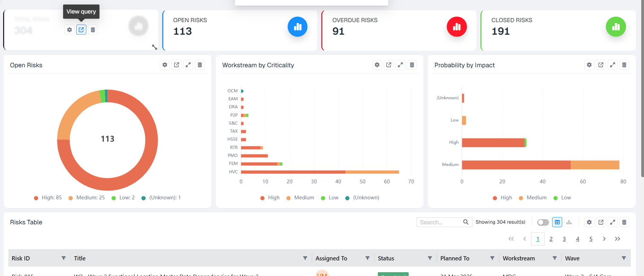This screenshot has height=276, width=644.
Task: Open settings of Workstream by Criticality widget
Action: tap(377, 65)
